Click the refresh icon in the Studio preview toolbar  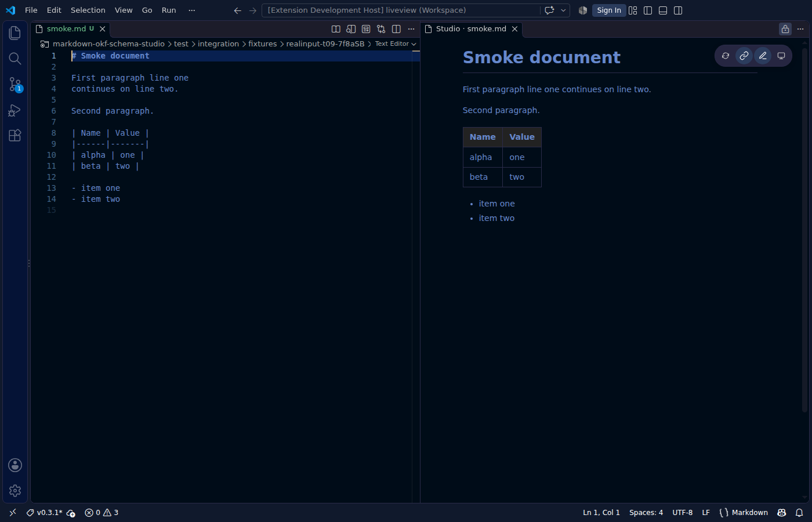726,56
